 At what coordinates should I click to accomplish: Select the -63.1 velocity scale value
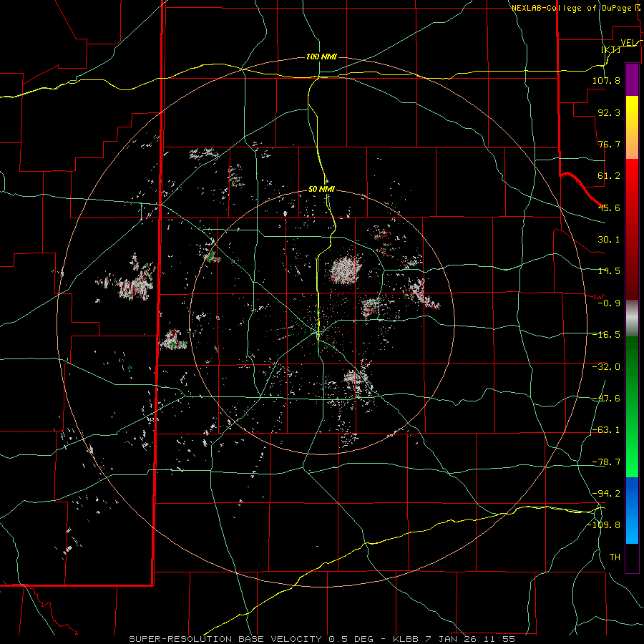(x=606, y=430)
